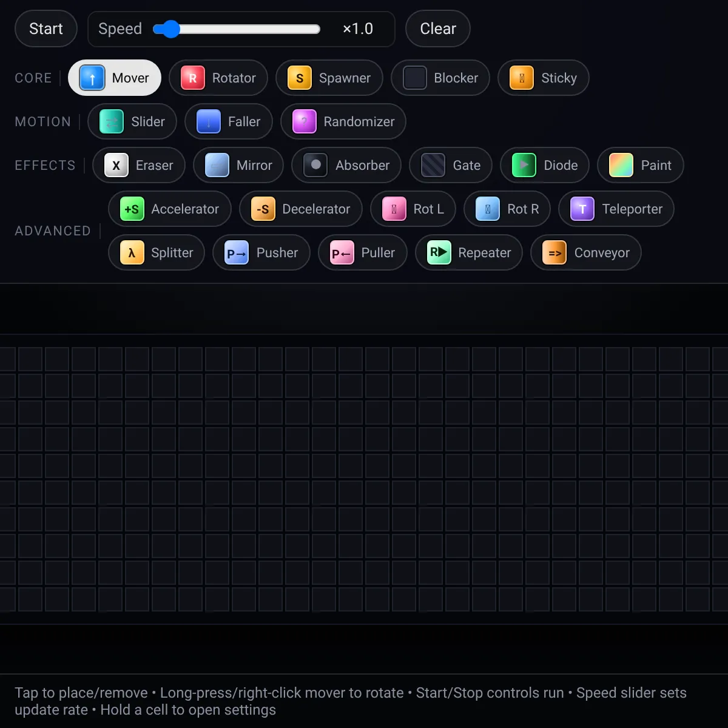Viewport: 728px width, 728px height.
Task: Toggle the active Mover tool chip
Action: click(x=115, y=78)
